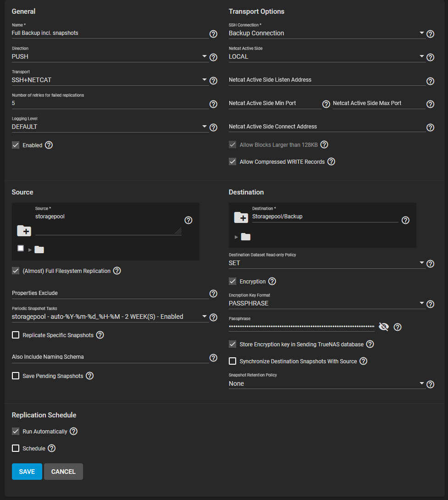This screenshot has height=500, width=448.
Task: Check Synchronize Destination Snapshots With Source
Action: point(232,361)
